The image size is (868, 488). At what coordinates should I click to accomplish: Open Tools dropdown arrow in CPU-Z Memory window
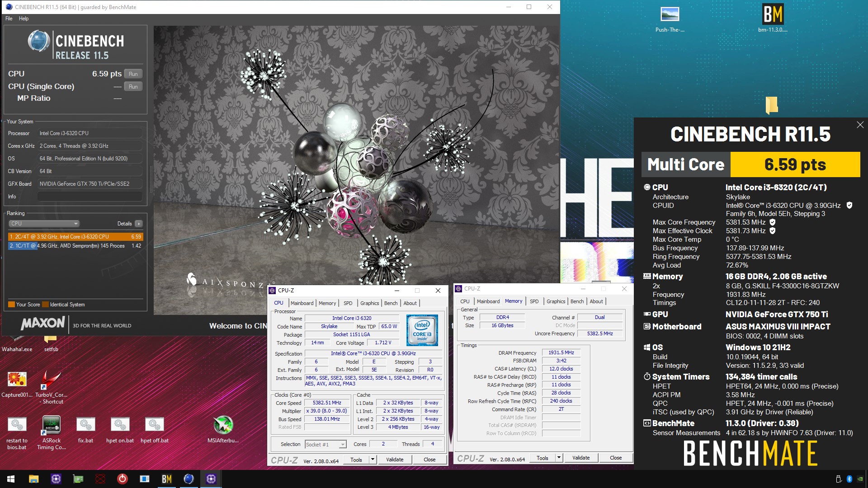tap(559, 458)
